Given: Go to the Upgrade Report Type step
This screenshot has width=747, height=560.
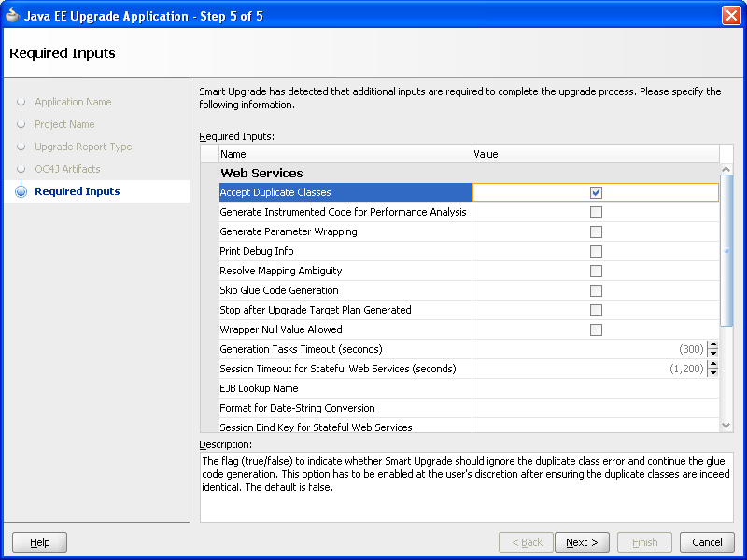Looking at the screenshot, I should (83, 147).
